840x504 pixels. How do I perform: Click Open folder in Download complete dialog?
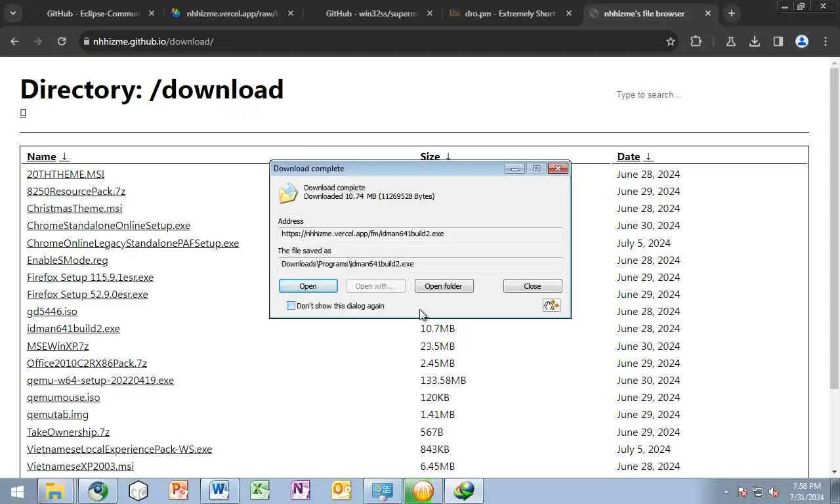point(444,286)
